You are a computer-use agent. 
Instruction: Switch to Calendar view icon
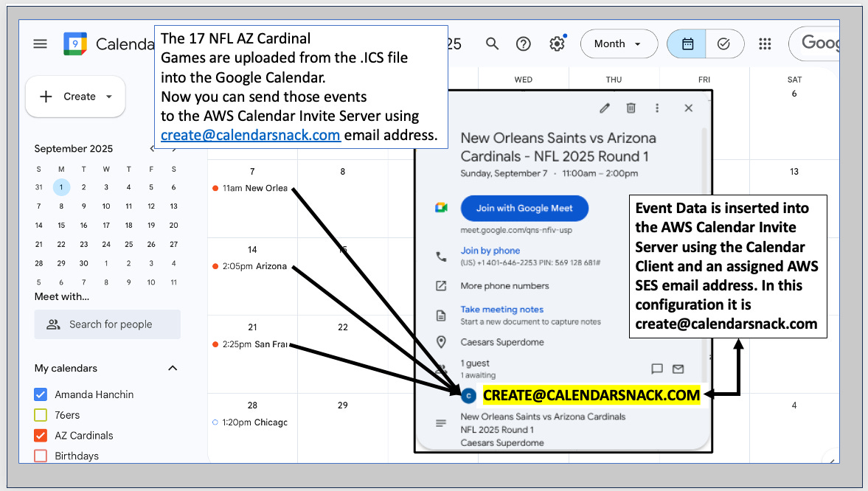(x=687, y=43)
